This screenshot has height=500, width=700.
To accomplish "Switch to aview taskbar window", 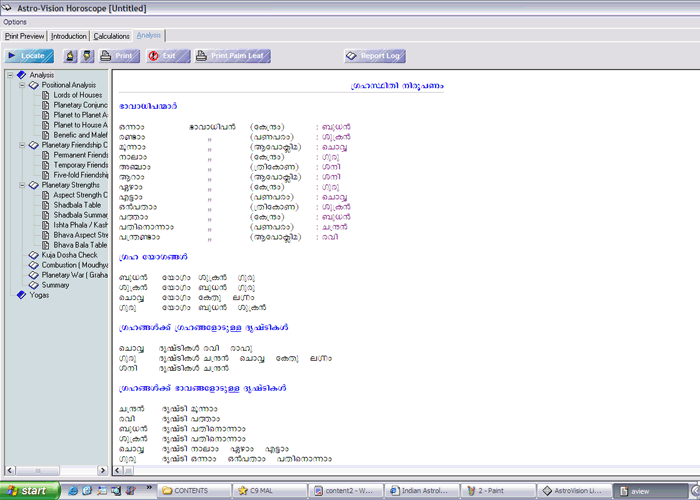I will 650,491.
